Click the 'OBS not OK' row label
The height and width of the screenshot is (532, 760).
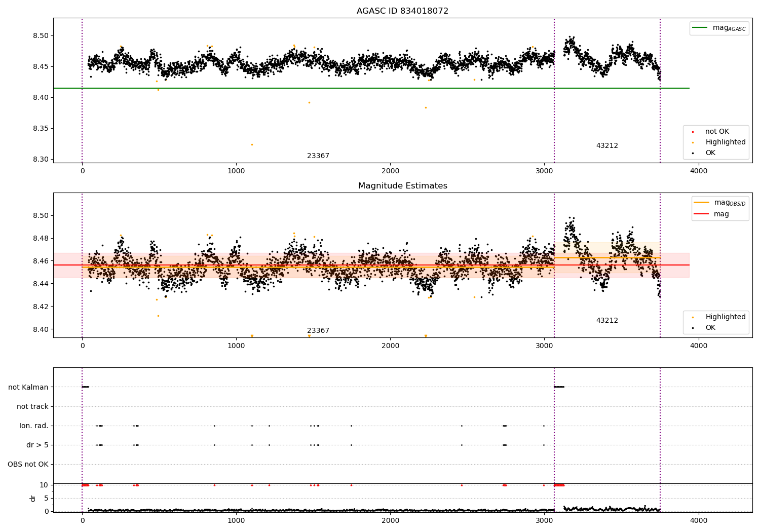tap(28, 464)
